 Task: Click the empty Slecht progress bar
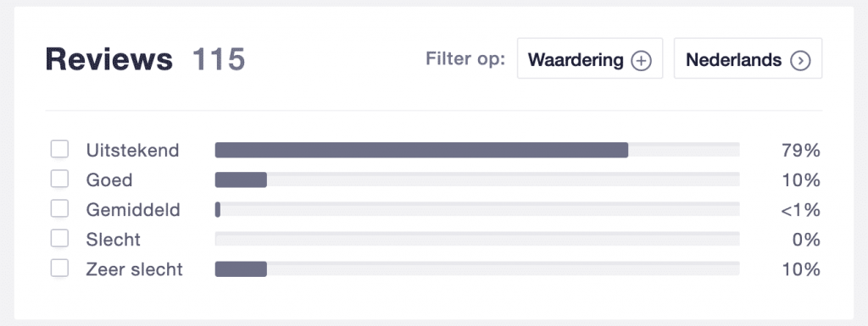(477, 240)
